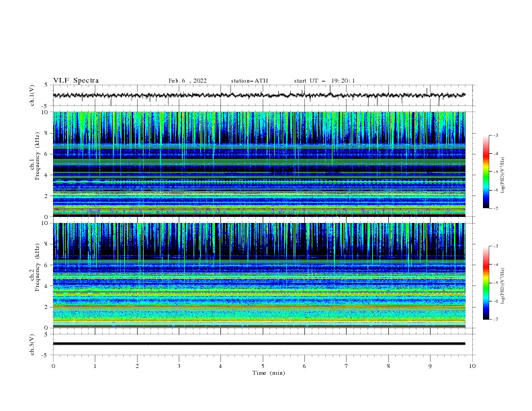Click the "VLF Spectra" title text
This screenshot has width=532, height=411.
[x=76, y=81]
